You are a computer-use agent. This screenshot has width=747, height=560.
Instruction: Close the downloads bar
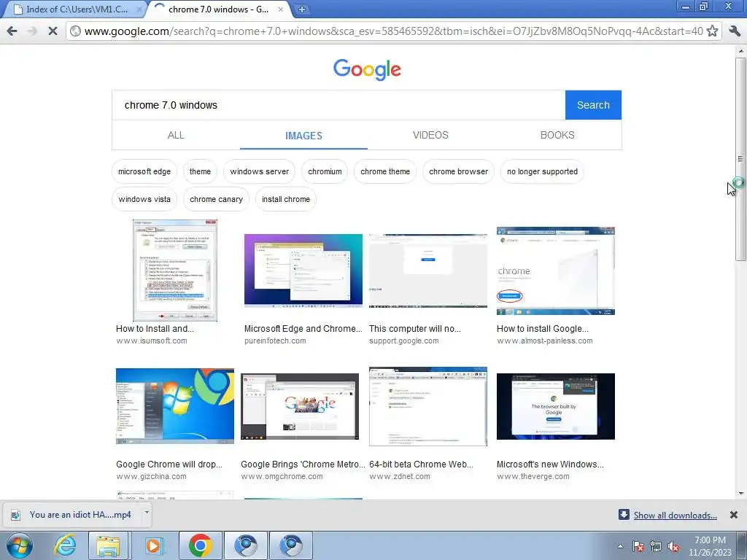coord(734,515)
